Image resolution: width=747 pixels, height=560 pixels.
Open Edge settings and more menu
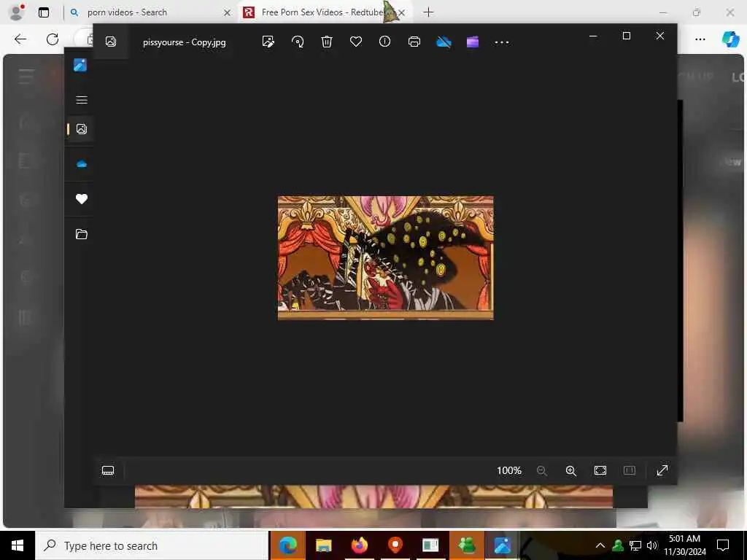700,39
